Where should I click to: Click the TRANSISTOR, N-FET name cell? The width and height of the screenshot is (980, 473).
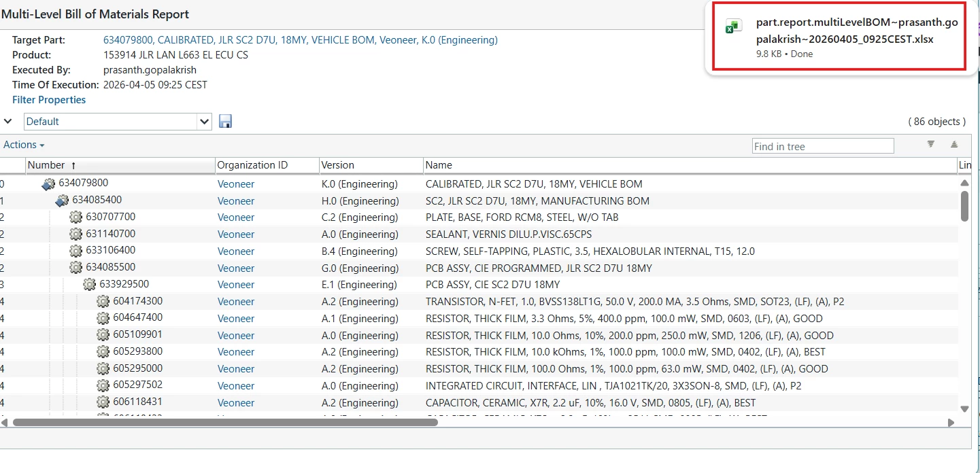pyautogui.click(x=635, y=302)
